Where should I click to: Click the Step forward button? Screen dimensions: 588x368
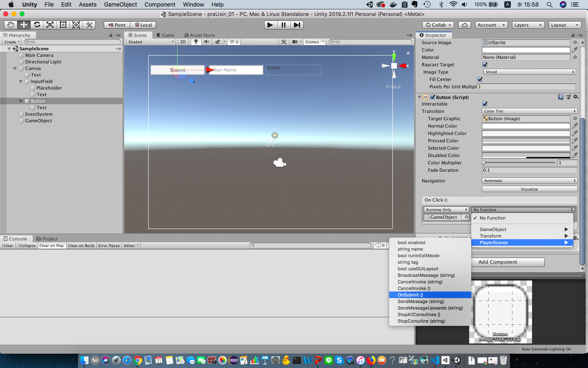297,25
